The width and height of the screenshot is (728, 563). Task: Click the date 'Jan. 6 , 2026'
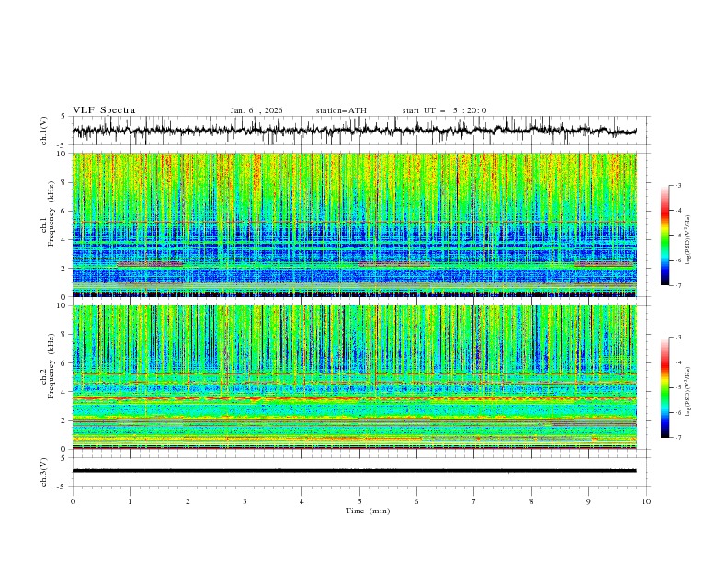[256, 110]
